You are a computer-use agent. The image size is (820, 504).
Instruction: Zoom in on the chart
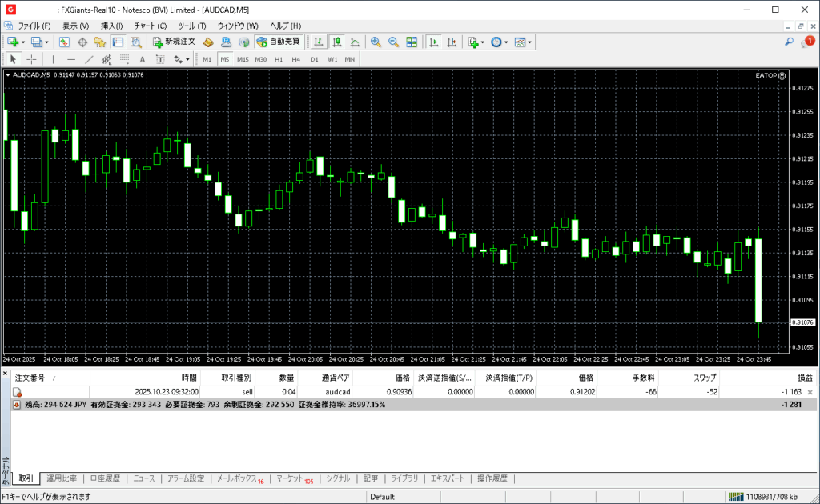pos(375,42)
